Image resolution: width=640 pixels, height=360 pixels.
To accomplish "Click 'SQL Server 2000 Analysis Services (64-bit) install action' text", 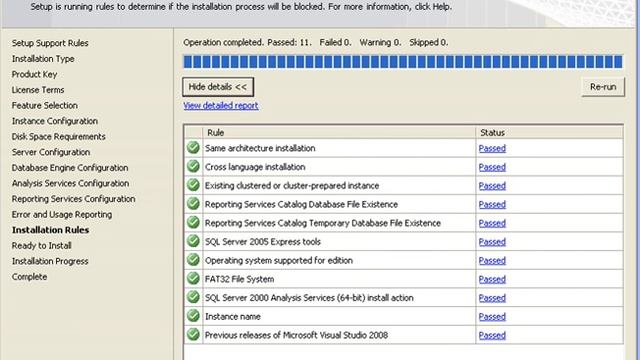I will (309, 298).
